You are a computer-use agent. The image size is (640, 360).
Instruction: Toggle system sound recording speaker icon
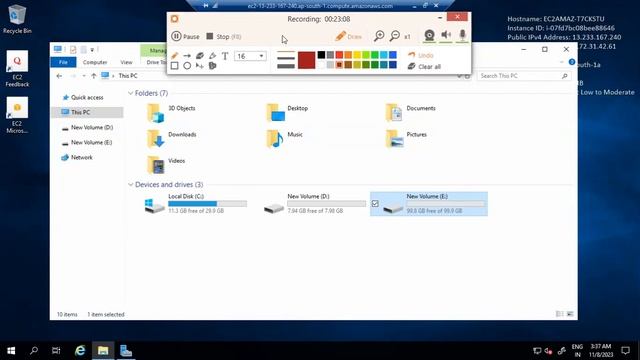(x=446, y=35)
